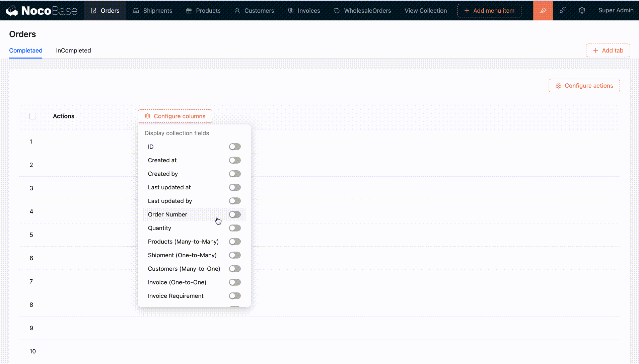Enable the Invoice Requirement field toggle
This screenshot has width=639, height=364.
[x=235, y=296]
